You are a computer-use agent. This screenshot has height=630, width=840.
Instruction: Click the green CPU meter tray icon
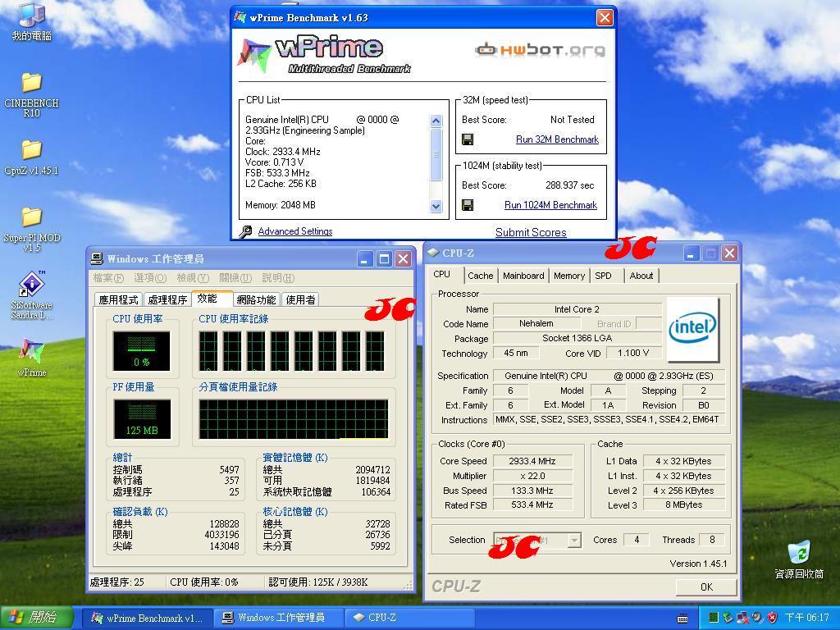(713, 617)
